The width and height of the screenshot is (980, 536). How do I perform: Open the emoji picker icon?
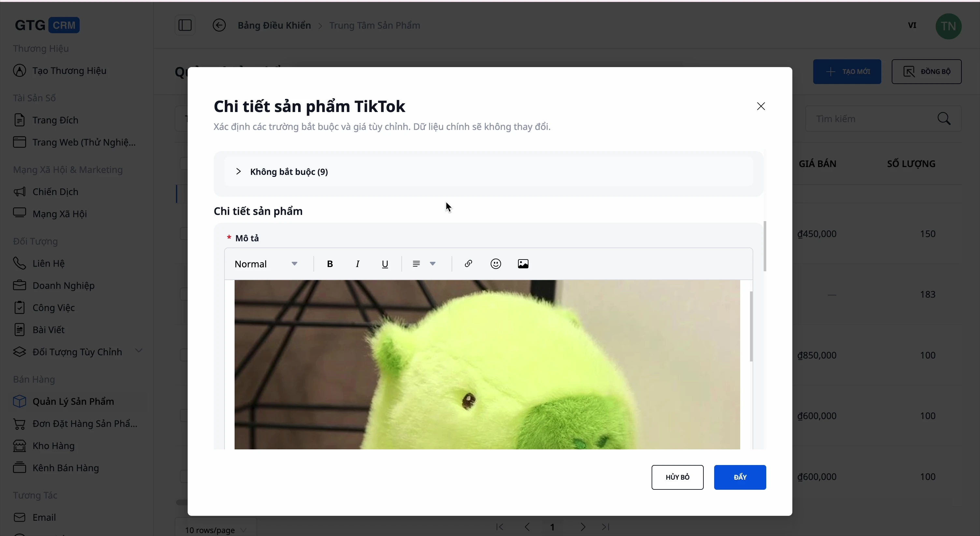496,264
